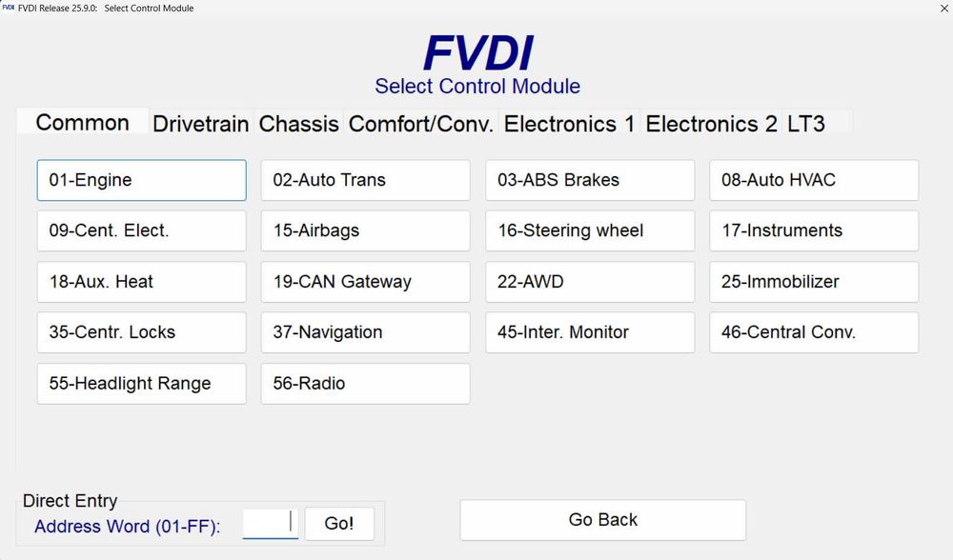
Task: Open the 02-Auto Trans module
Action: tap(365, 180)
